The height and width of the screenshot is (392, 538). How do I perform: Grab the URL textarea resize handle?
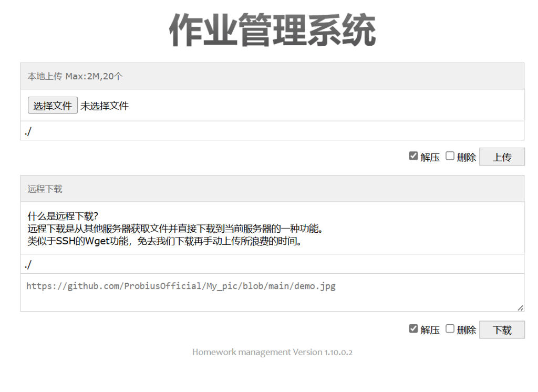coord(520,307)
